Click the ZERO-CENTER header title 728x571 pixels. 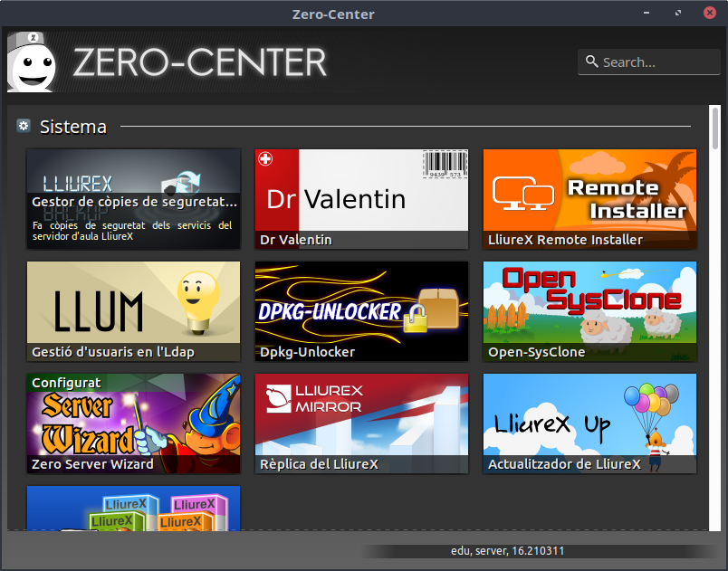point(199,62)
